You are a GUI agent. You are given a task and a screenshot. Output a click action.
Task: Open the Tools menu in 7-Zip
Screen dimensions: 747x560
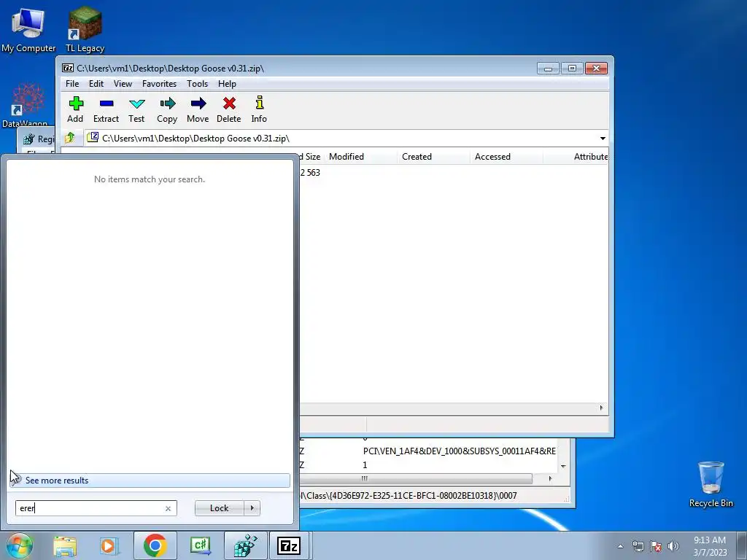coord(197,84)
